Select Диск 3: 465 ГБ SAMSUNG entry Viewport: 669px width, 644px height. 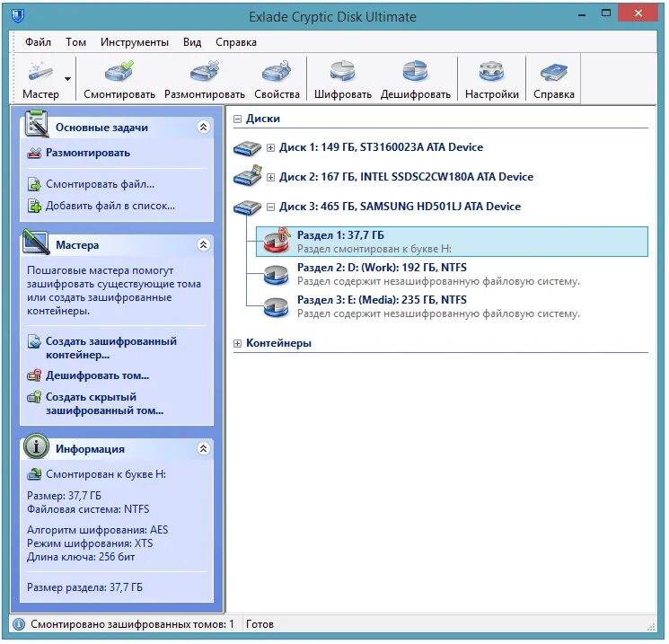coord(400,207)
